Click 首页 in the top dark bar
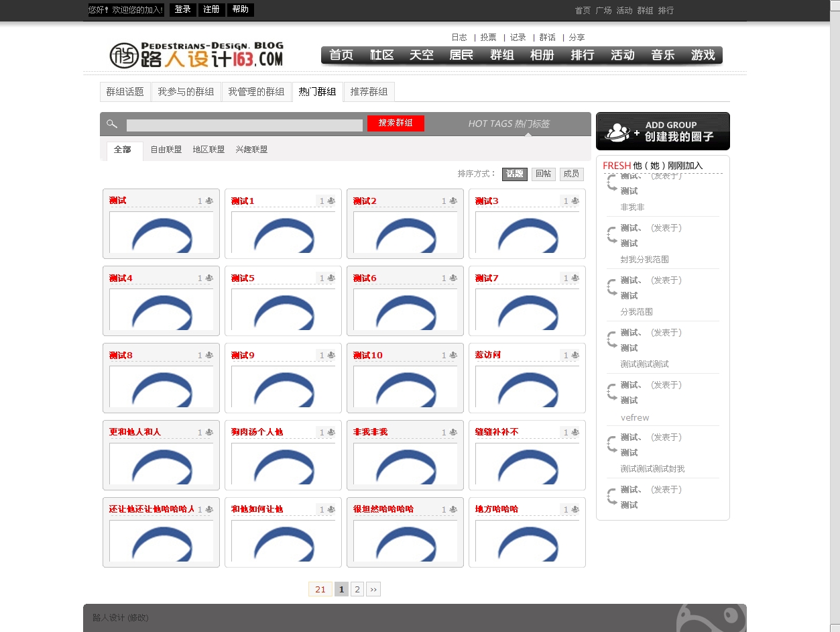The height and width of the screenshot is (632, 840). coord(583,11)
